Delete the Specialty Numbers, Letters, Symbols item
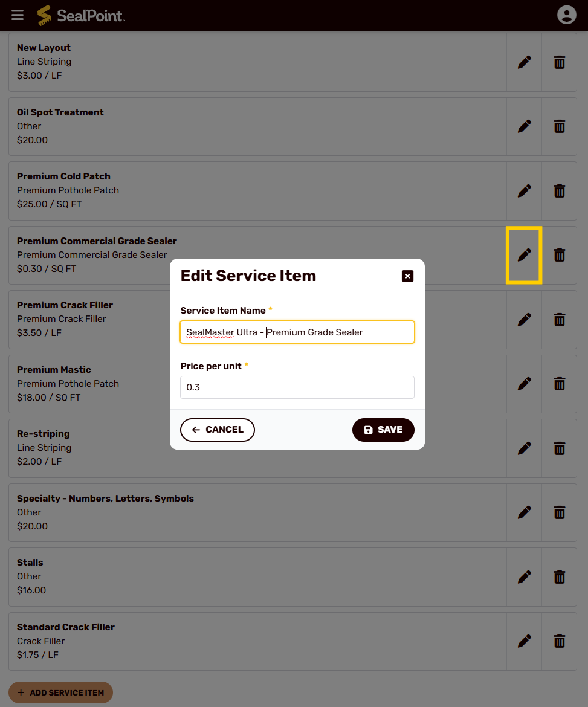 click(559, 512)
